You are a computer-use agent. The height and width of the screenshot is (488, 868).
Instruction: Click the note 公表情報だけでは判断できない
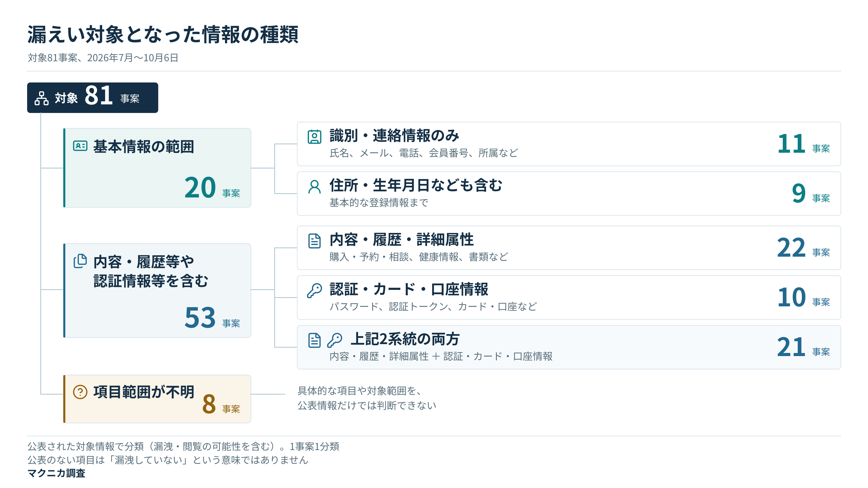pos(367,406)
